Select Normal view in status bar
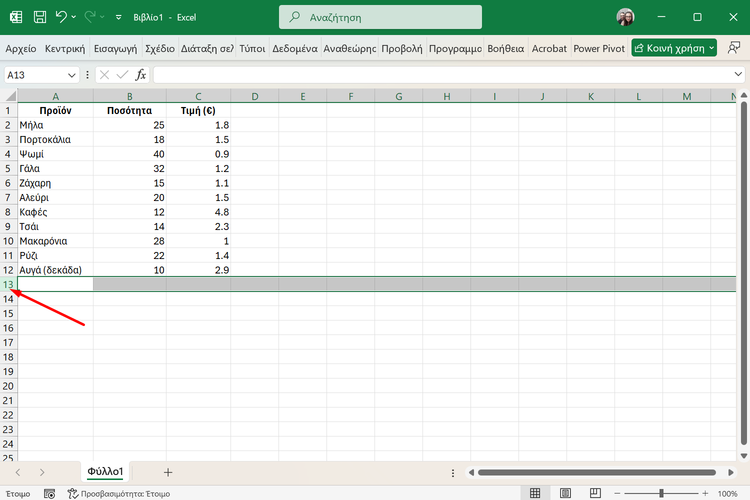 [535, 493]
